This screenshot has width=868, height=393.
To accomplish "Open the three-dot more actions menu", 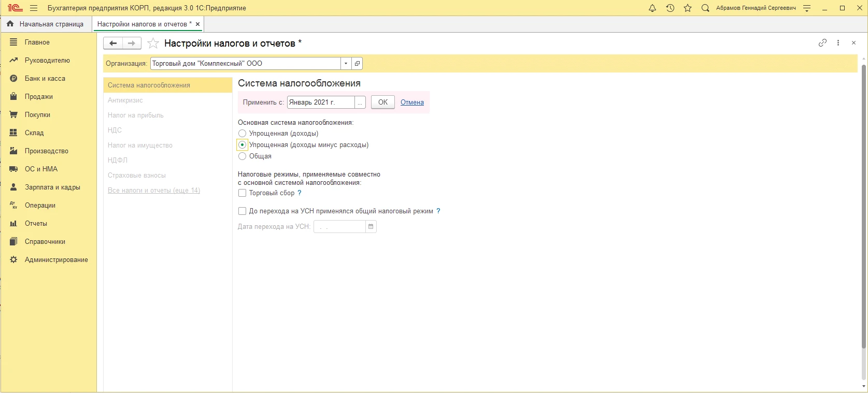I will (x=838, y=43).
